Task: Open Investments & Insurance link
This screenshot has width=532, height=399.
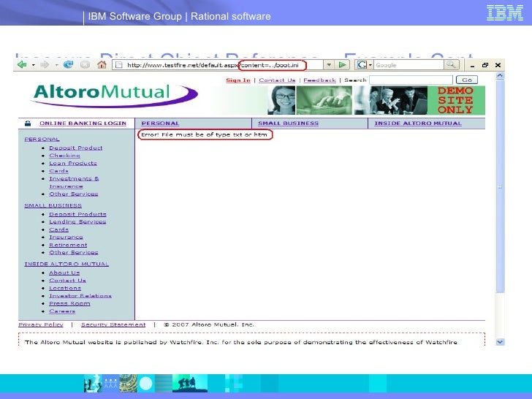Action: (x=74, y=182)
